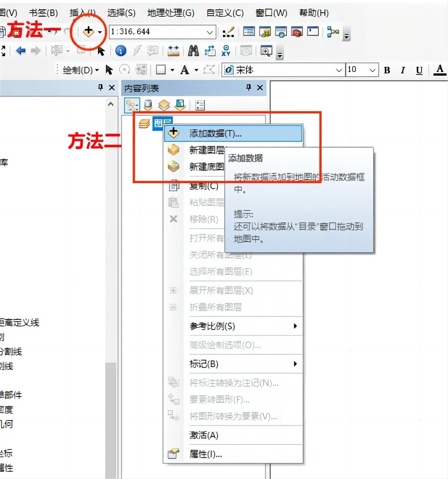The height and width of the screenshot is (479, 448).
Task: Toggle italic text formatting
Action: click(x=403, y=70)
